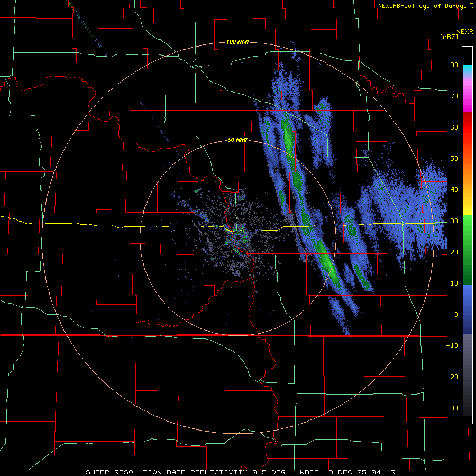476x476 pixels.
Task: Click the 100 NMI range ring label
Action: tap(237, 42)
